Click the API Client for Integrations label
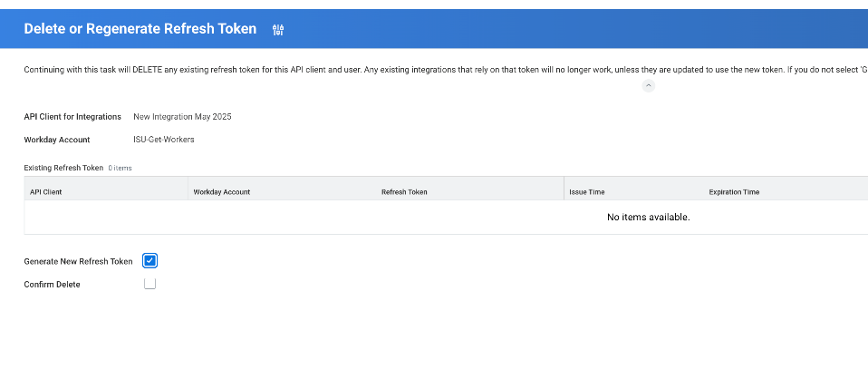The width and height of the screenshot is (868, 369). point(72,117)
